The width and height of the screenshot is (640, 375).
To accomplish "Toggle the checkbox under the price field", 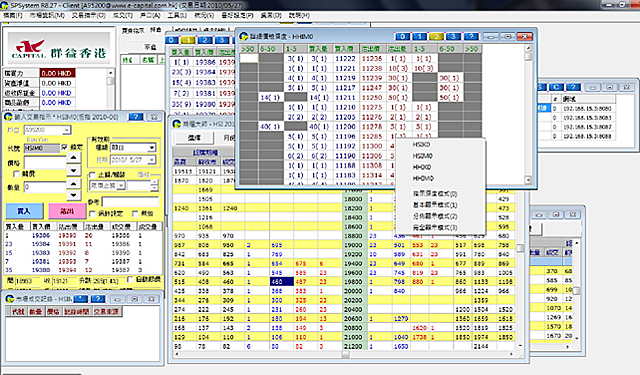I will point(16,174).
